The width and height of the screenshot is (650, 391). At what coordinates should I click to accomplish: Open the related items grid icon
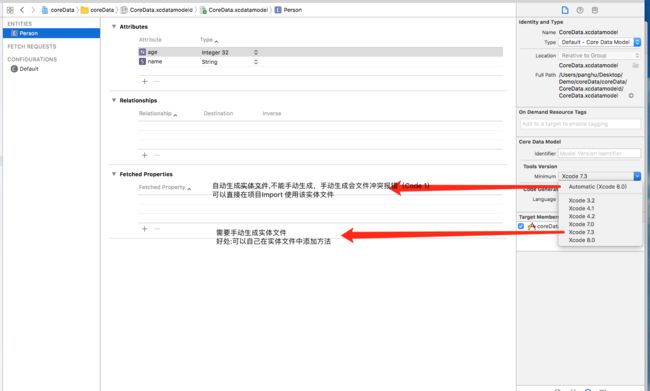(x=10, y=10)
